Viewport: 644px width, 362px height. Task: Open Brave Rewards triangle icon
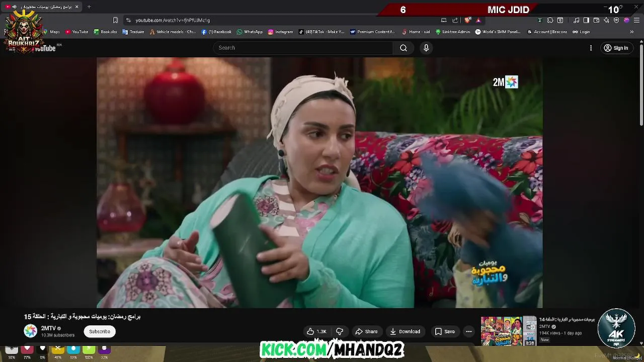(x=478, y=20)
